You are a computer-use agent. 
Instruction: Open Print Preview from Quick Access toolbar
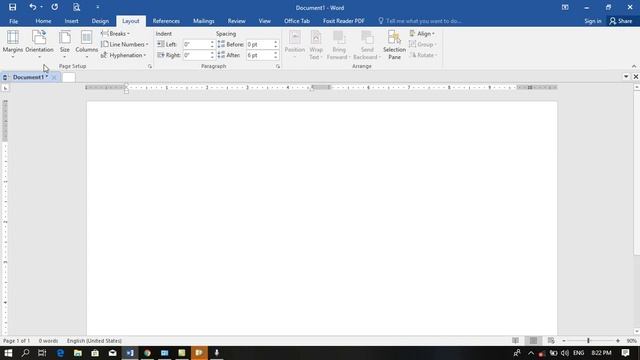point(76,7)
